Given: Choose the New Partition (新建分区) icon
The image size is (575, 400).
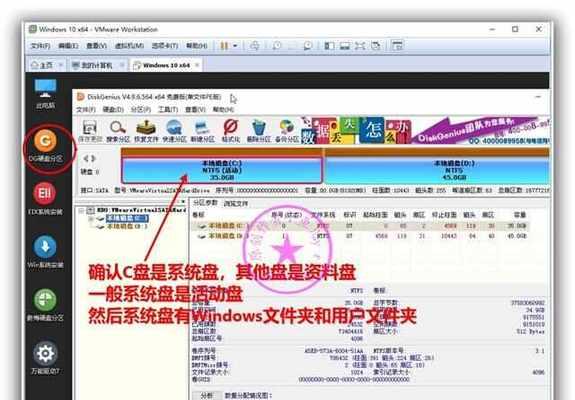Looking at the screenshot, I should point(202,131).
